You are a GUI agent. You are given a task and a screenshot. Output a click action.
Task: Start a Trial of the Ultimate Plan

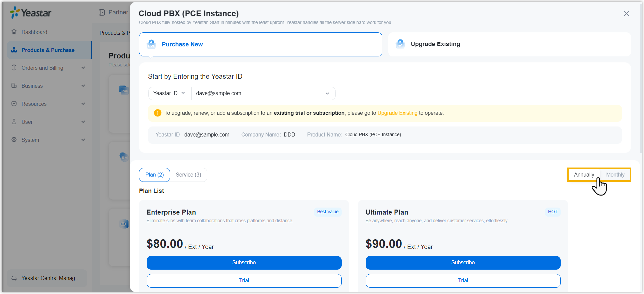click(x=463, y=281)
